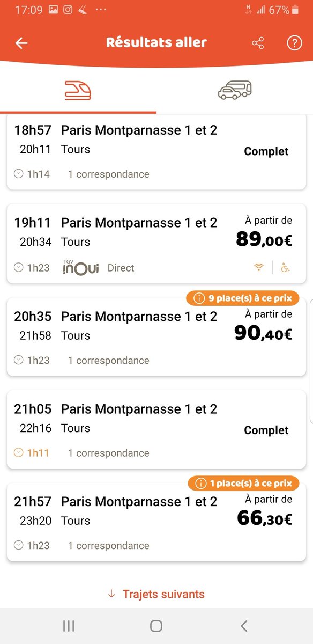Go back using the arrow in header

tap(21, 43)
